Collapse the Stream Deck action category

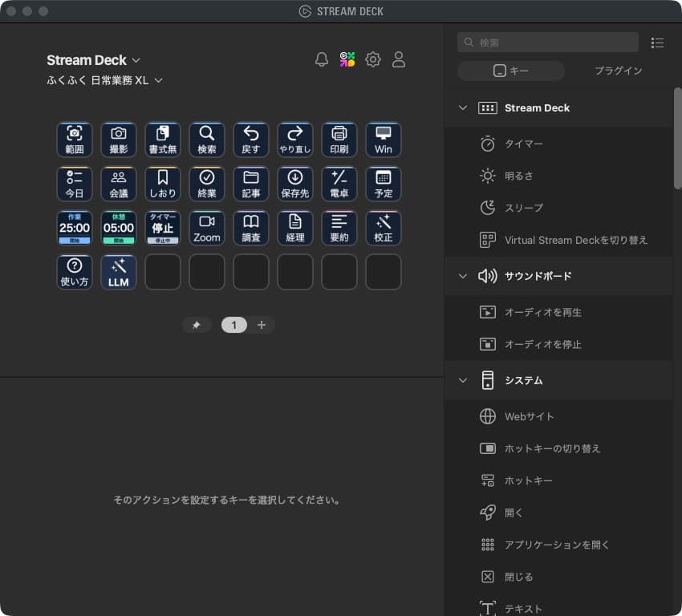pyautogui.click(x=463, y=107)
